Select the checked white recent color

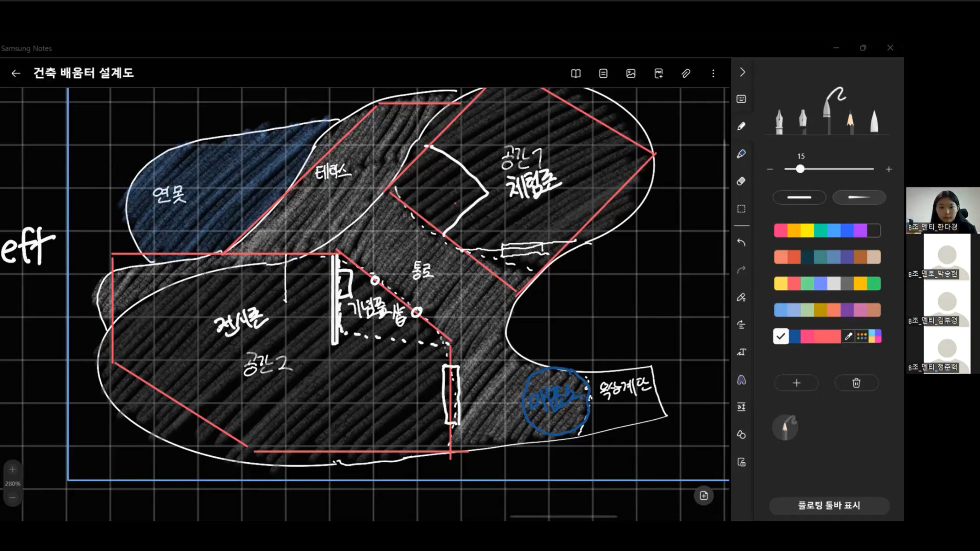pos(781,336)
